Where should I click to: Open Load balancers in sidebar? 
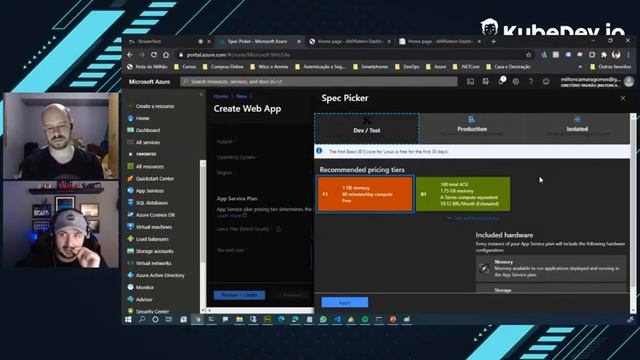(152, 239)
